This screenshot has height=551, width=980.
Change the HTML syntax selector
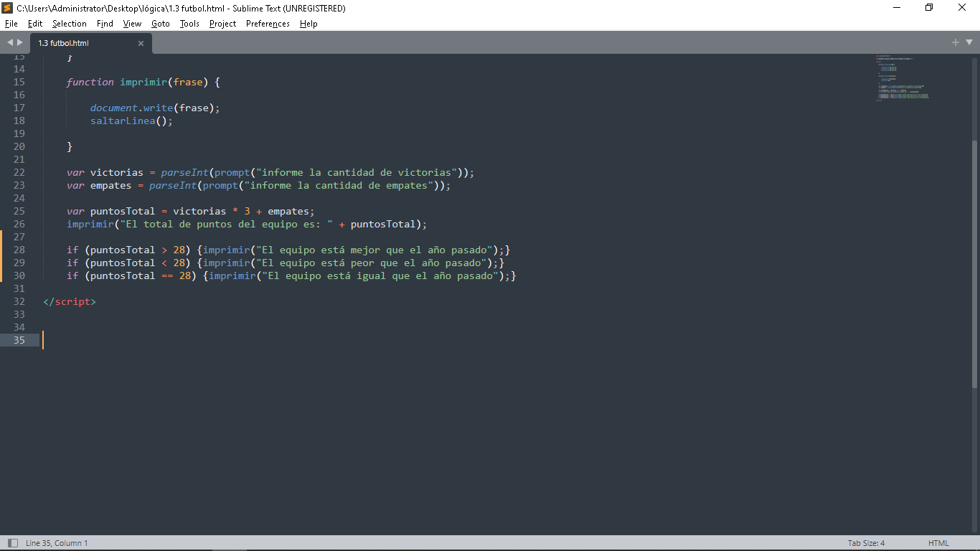(x=938, y=543)
